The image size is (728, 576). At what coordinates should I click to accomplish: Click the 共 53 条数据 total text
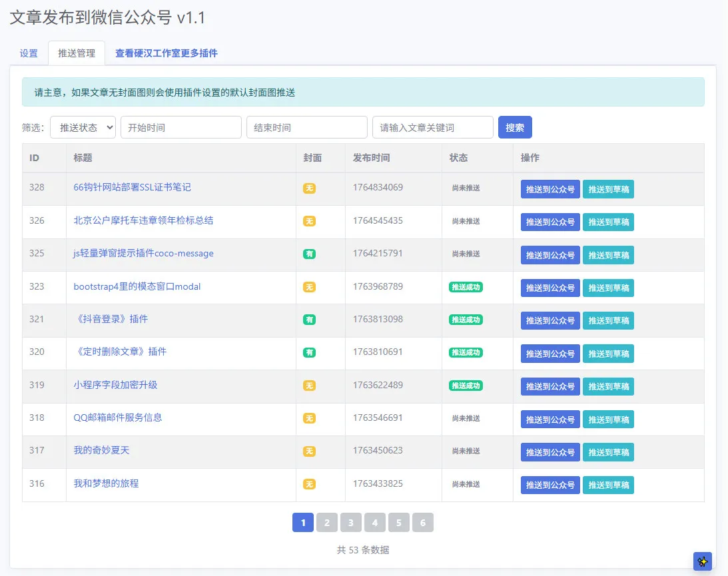click(x=363, y=550)
